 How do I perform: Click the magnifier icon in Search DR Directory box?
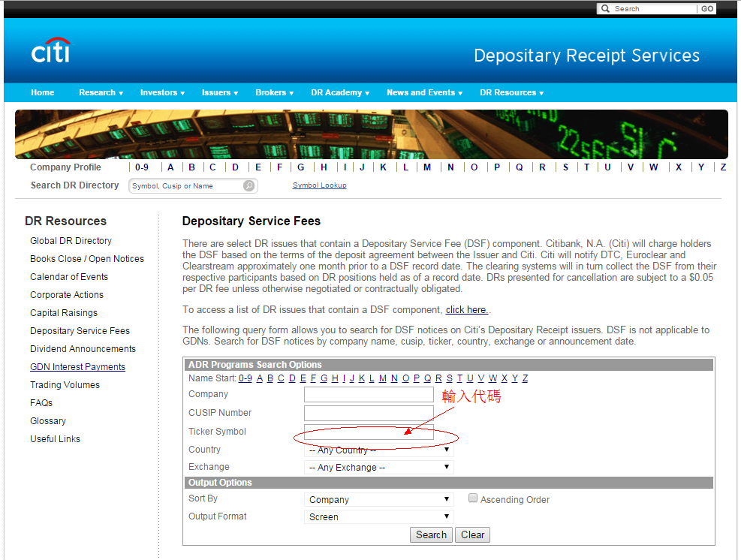click(x=249, y=185)
